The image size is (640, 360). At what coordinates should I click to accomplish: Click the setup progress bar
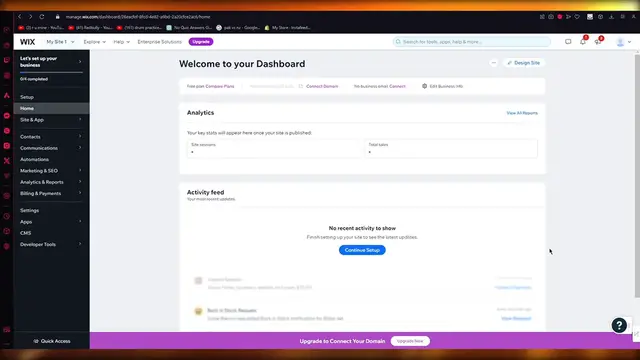click(x=51, y=72)
